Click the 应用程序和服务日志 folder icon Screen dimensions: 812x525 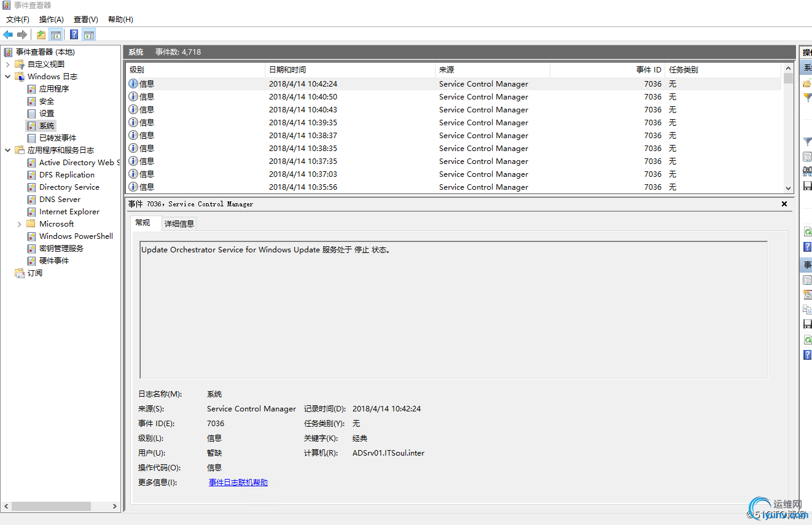(20, 150)
